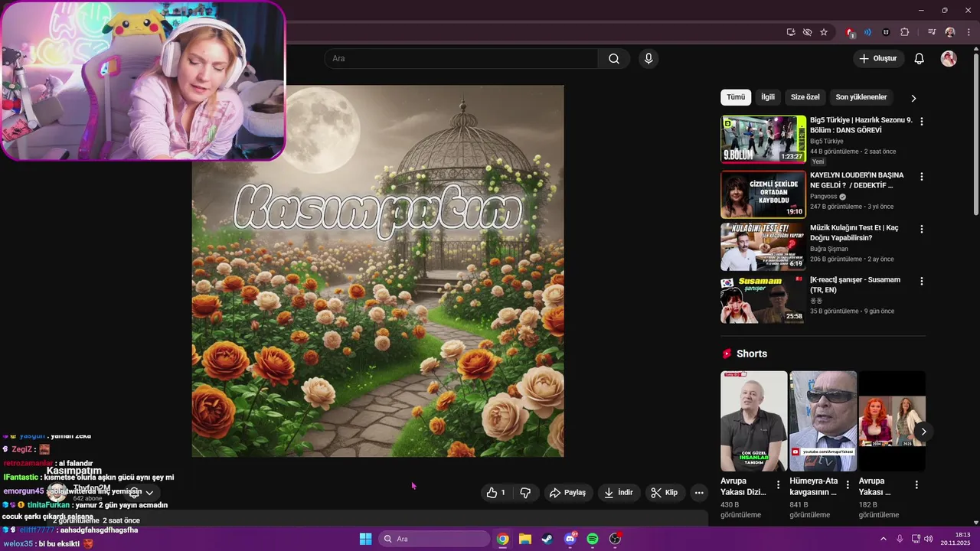Viewport: 980px width, 551px height.
Task: Click the install app icon in address bar
Action: (x=791, y=32)
